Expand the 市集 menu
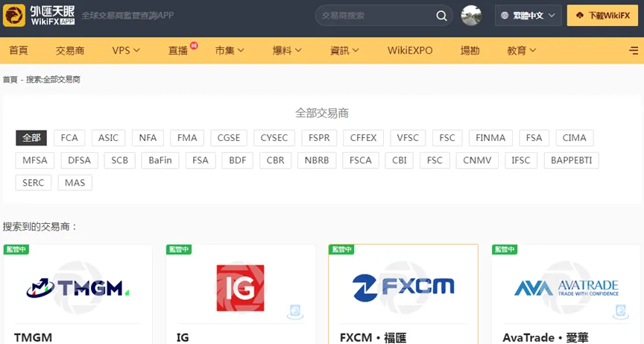The width and height of the screenshot is (644, 344). 230,51
